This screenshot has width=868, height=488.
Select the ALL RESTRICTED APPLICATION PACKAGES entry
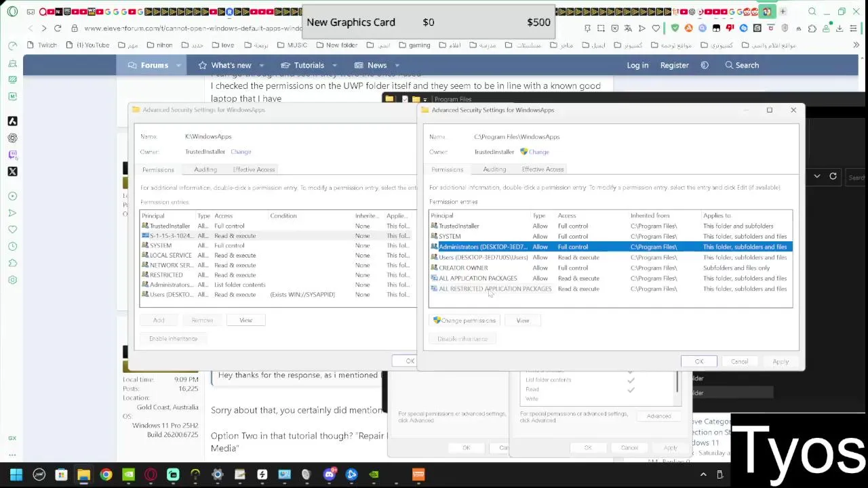coord(610,289)
